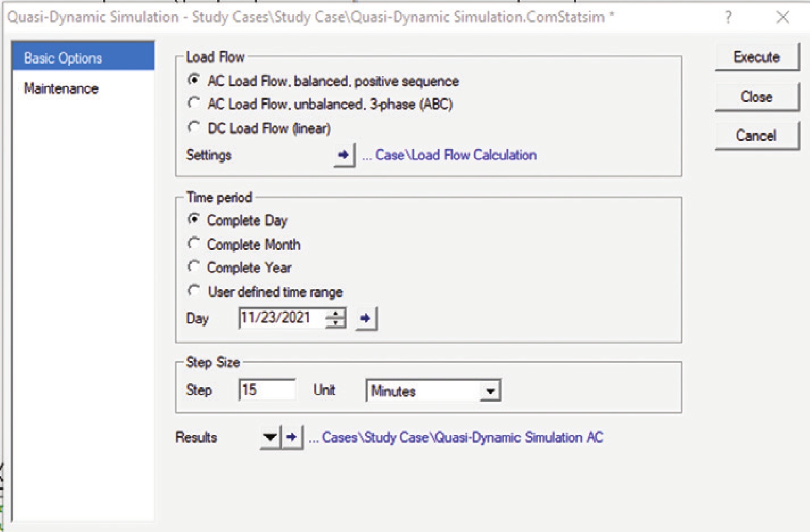Choose Complete Month time period

tap(194, 244)
